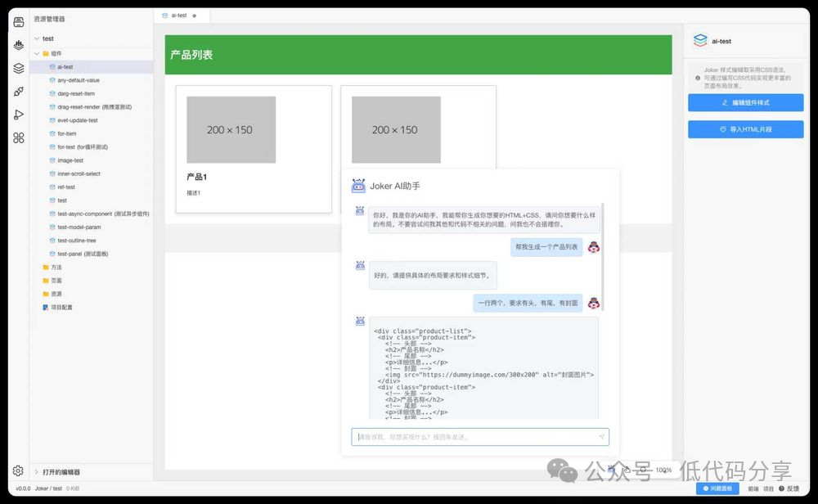Click the AI robot icon in floating canvas toolbar

[x=611, y=470]
